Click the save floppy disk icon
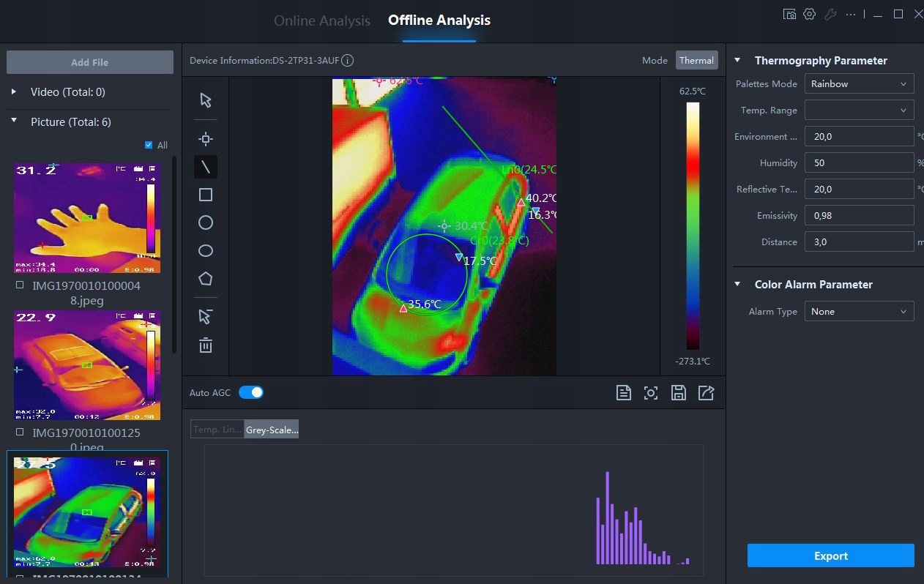This screenshot has height=584, width=924. pos(679,393)
